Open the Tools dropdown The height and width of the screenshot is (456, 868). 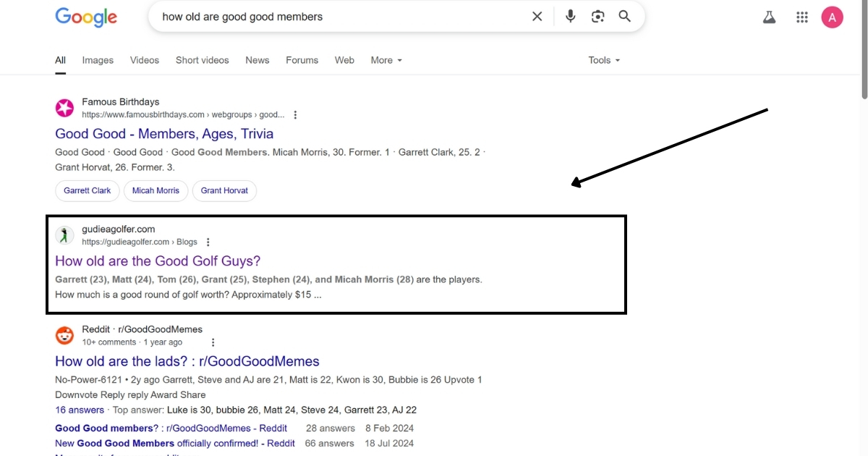604,60
